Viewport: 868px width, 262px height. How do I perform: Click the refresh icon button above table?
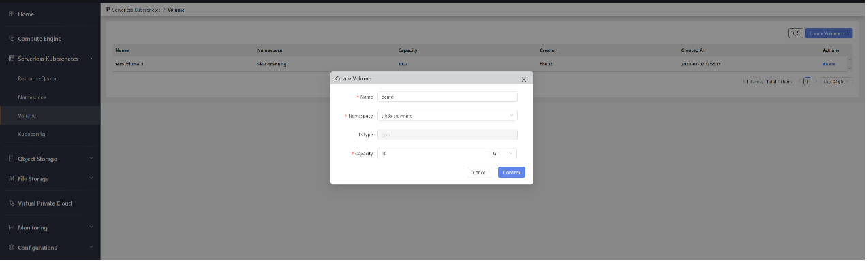pyautogui.click(x=795, y=33)
